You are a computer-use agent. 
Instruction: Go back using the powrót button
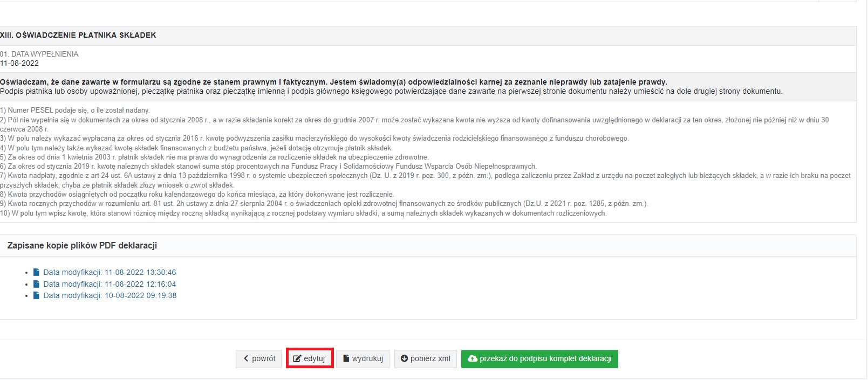259,358
